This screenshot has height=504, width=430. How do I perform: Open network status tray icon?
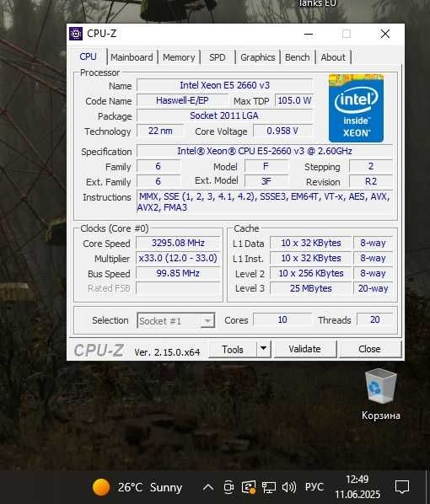pos(269,487)
